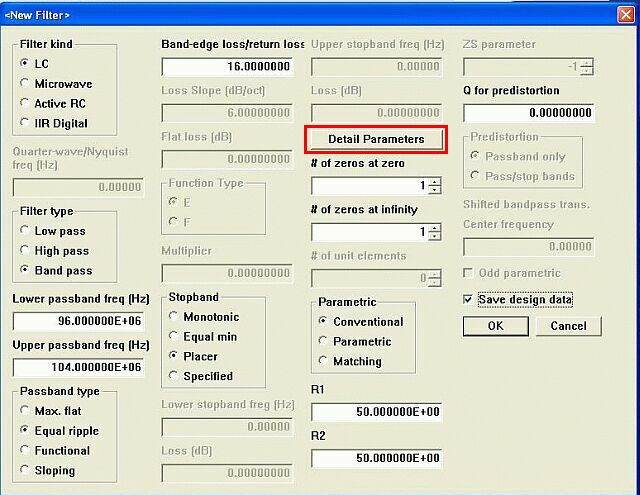Choose Equal min stopband option
640x495 pixels.
pyautogui.click(x=174, y=337)
